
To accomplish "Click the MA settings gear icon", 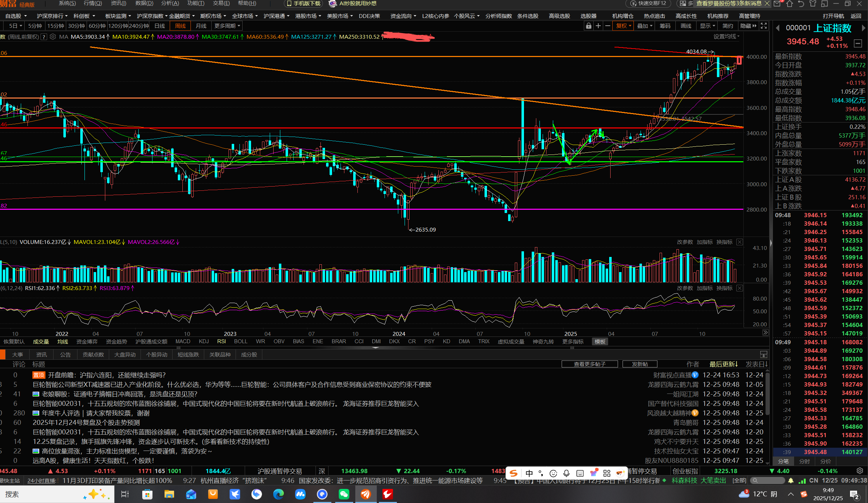I will coord(53,37).
